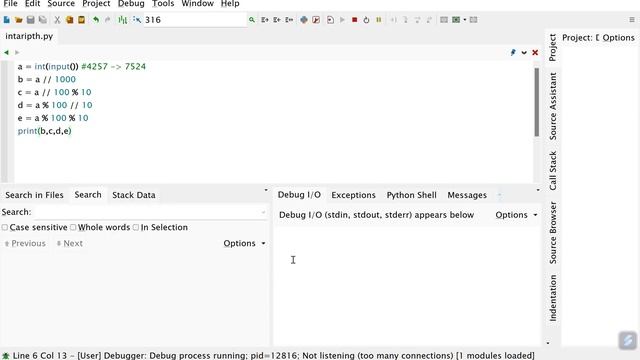Undo last edit with green arrow
640x360 pixels.
96,20
